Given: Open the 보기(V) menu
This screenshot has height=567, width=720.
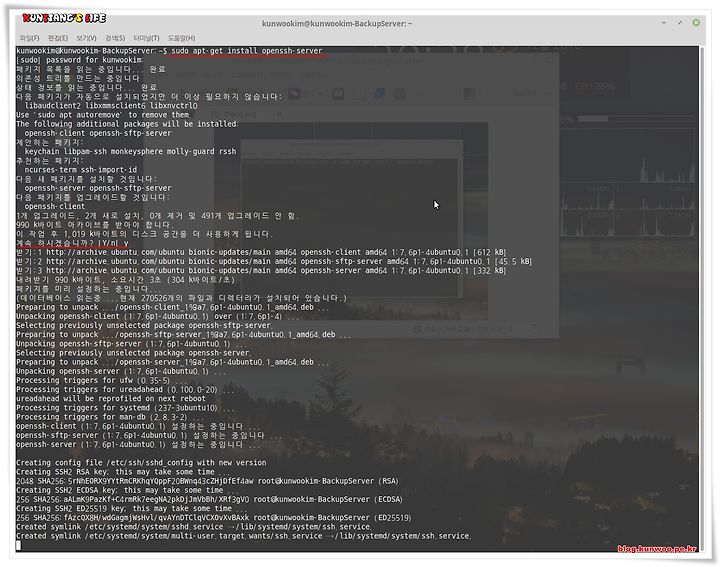Looking at the screenshot, I should pyautogui.click(x=86, y=38).
